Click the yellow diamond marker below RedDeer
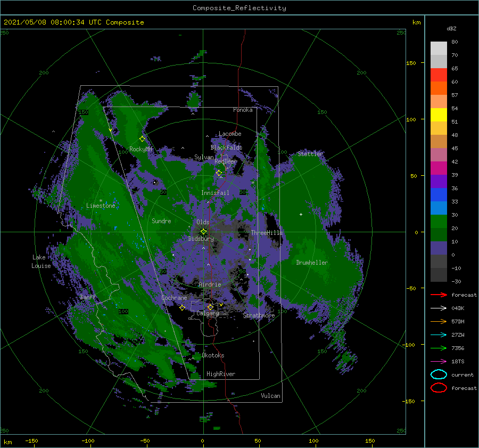This screenshot has height=448, width=479. coord(219,173)
